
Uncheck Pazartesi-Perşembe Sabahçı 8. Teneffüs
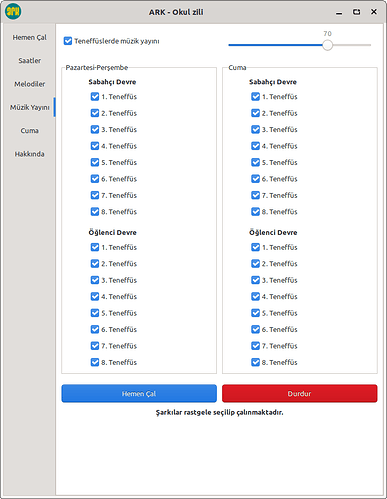tap(95, 212)
